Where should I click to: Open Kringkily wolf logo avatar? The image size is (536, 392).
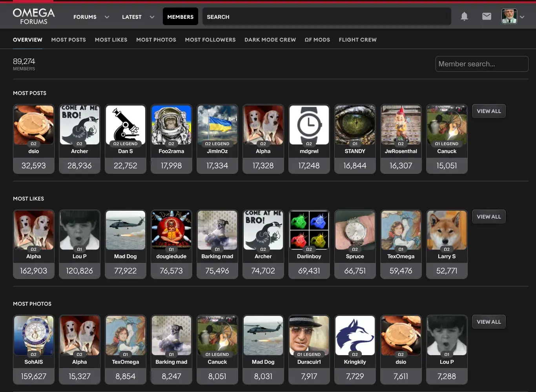point(355,335)
